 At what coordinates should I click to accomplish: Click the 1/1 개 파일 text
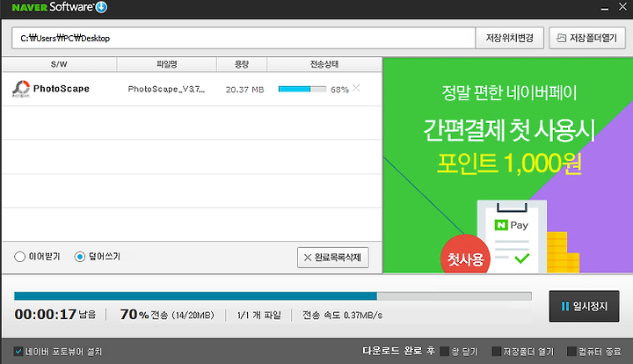click(258, 315)
